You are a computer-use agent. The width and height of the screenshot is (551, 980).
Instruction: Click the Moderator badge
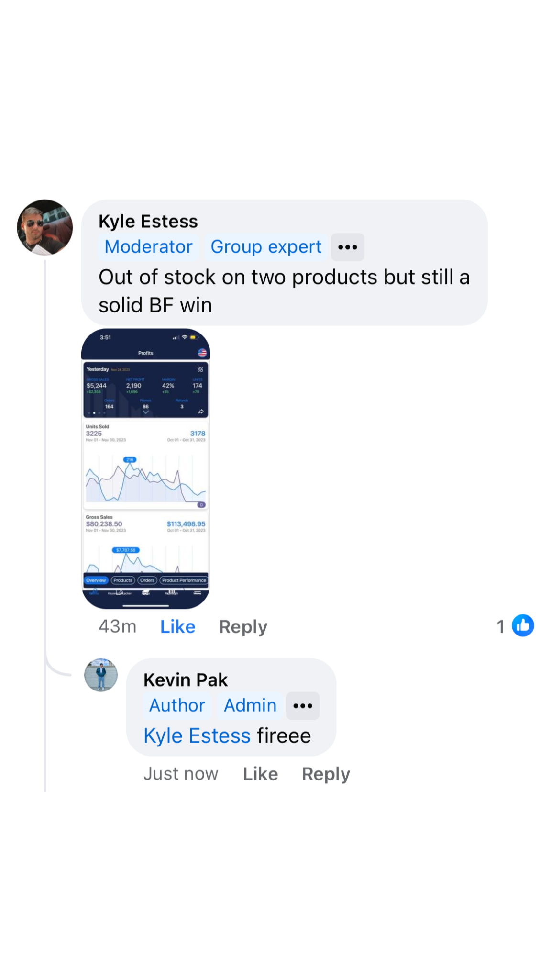(149, 247)
